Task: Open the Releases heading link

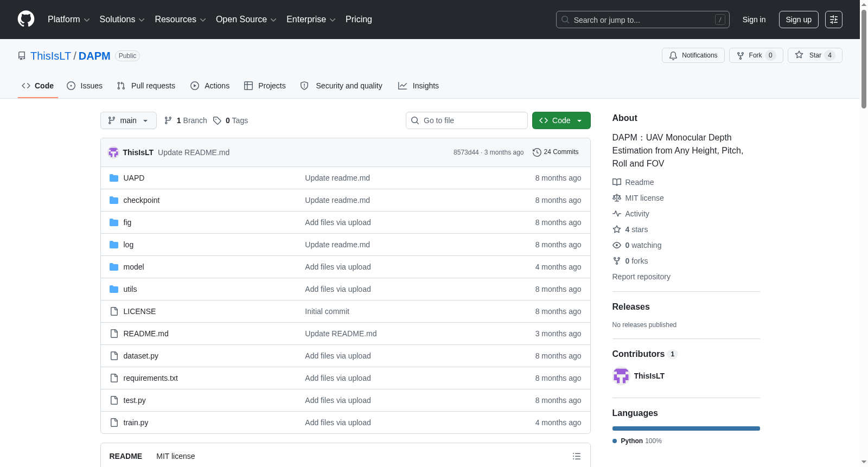Action: click(631, 307)
